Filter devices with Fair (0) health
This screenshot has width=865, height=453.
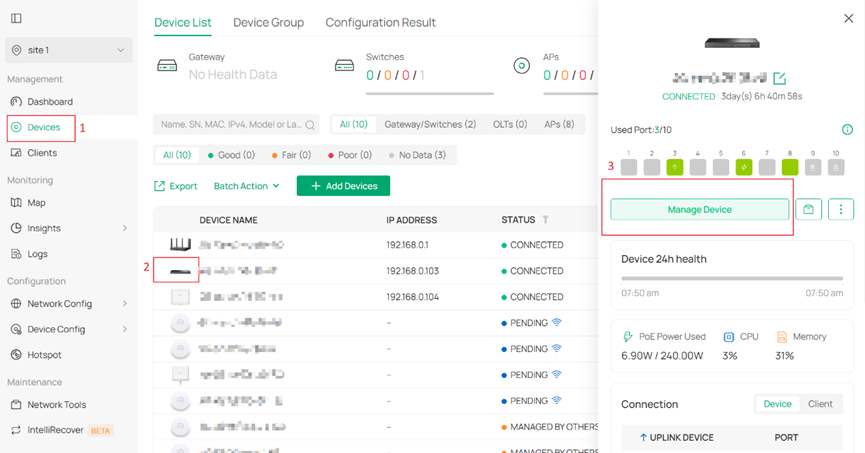coord(291,155)
